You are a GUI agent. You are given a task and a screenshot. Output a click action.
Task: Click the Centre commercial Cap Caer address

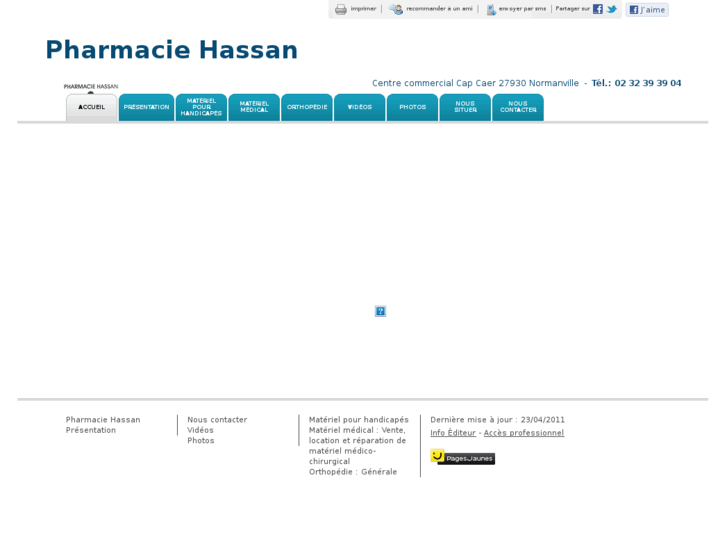click(x=475, y=83)
